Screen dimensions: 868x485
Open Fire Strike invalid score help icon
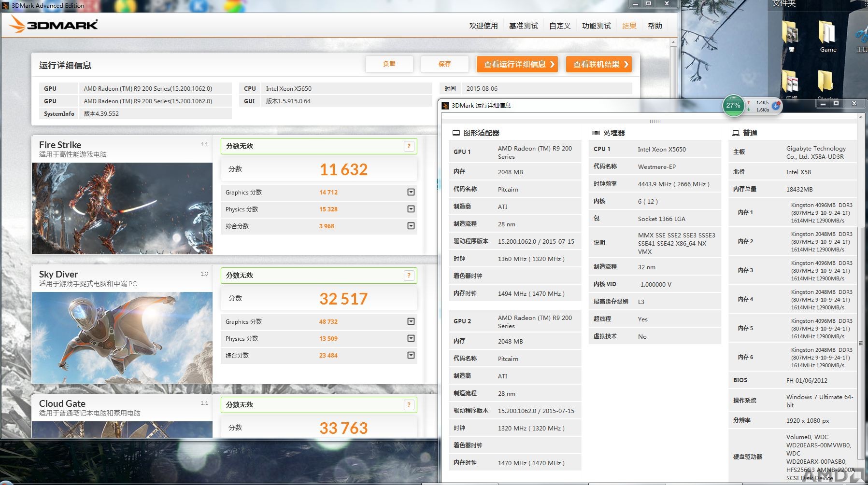409,146
